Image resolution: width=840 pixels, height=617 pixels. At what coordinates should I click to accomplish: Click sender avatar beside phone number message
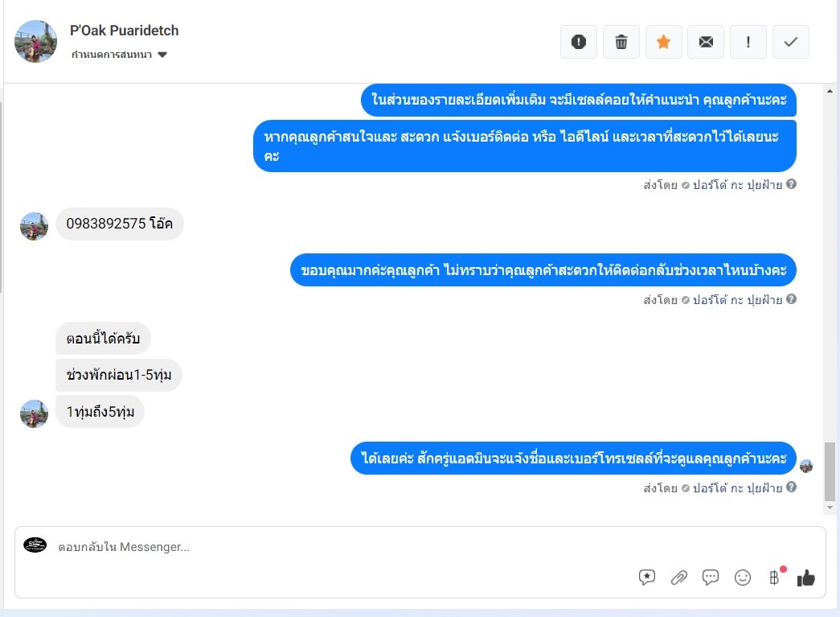click(x=34, y=226)
